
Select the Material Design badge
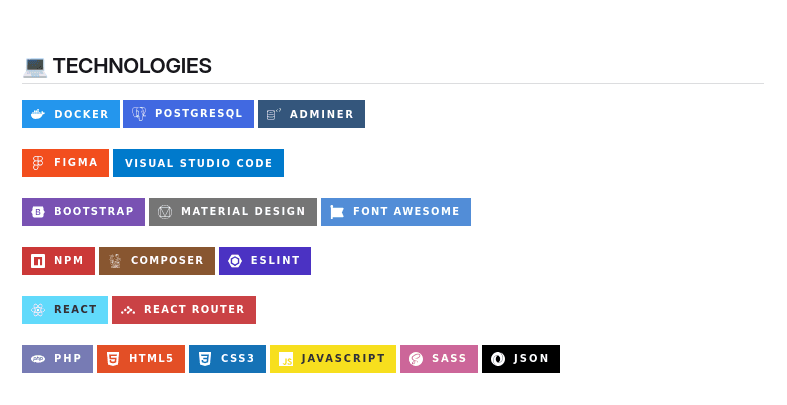point(233,212)
